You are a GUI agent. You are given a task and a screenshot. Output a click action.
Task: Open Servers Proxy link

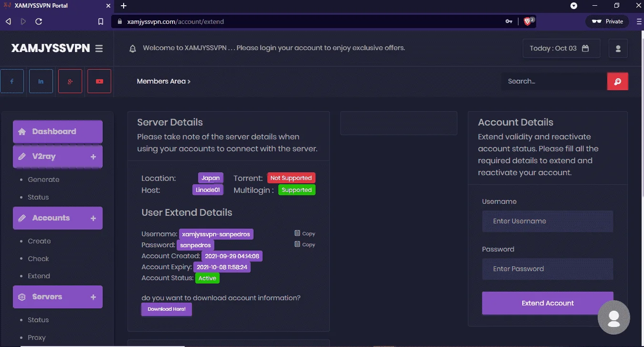[37, 337]
